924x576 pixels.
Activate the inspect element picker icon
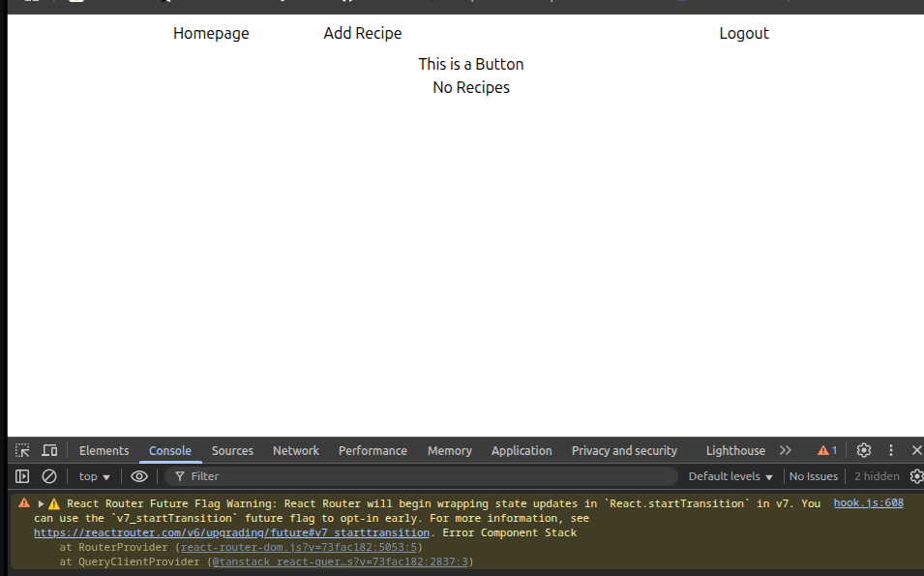click(x=22, y=450)
